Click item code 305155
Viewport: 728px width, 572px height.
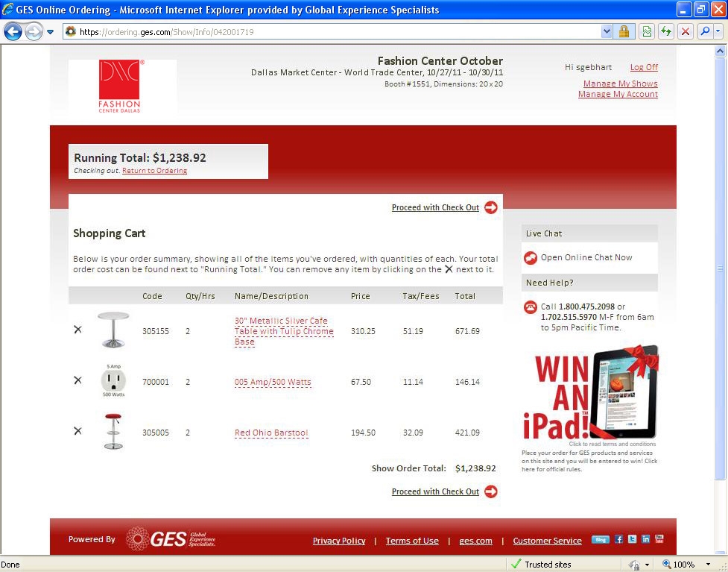pyautogui.click(x=156, y=331)
